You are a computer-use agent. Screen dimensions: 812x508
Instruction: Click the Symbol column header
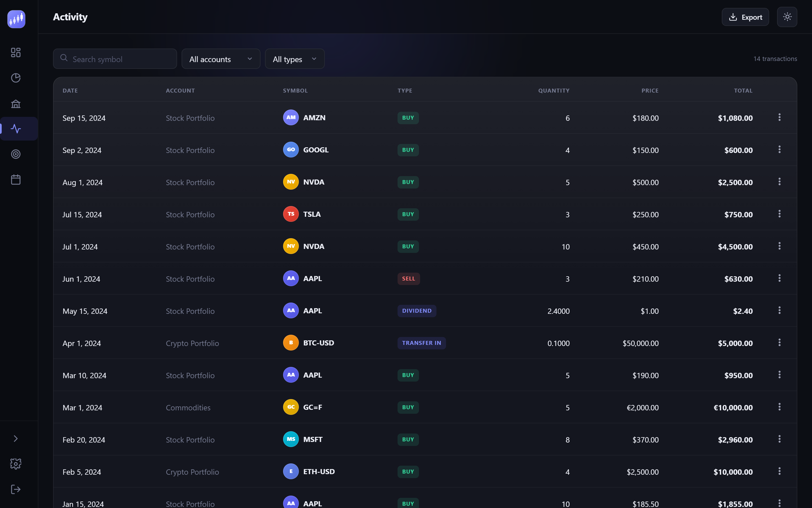tap(295, 91)
